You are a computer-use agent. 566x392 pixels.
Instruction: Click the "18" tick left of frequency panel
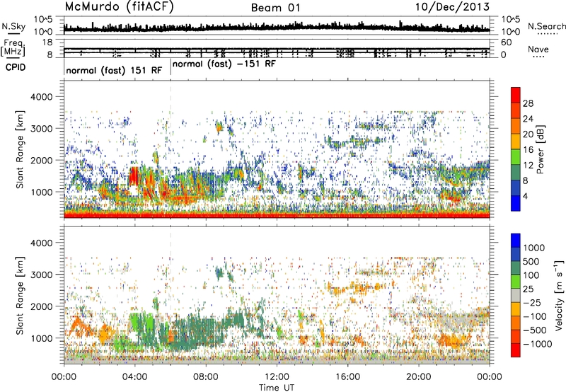click(x=47, y=42)
